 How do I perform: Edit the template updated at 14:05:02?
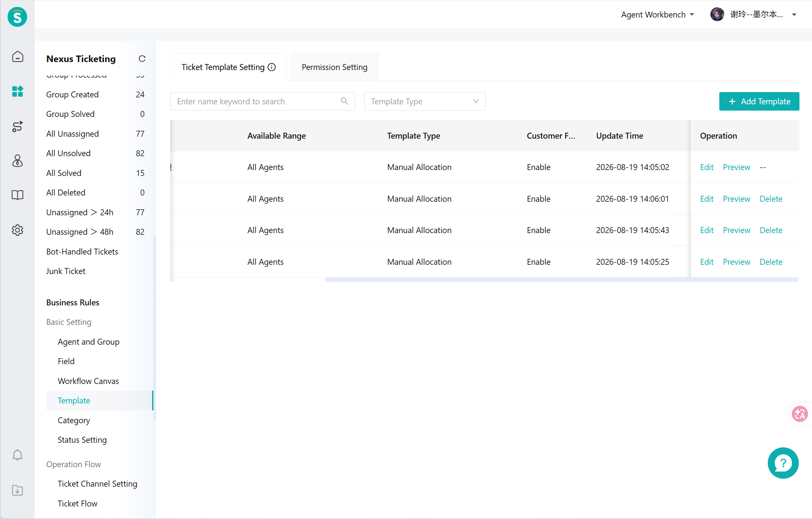point(707,167)
